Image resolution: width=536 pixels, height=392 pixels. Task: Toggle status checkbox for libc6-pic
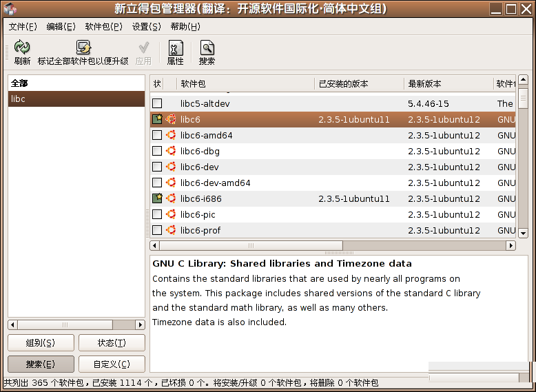click(157, 214)
